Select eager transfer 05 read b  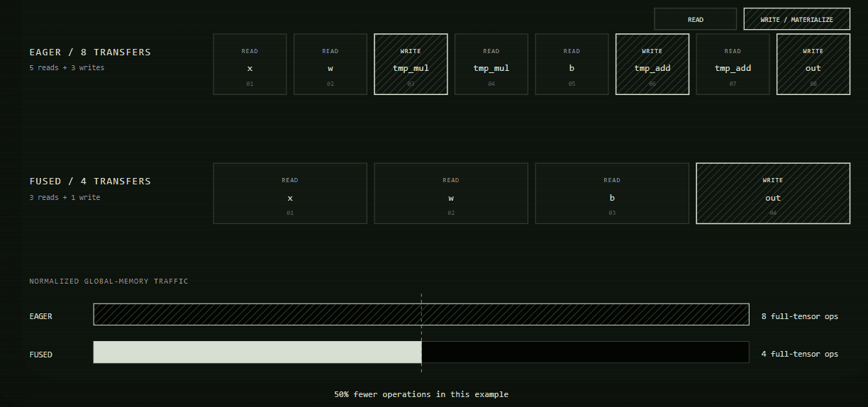coord(572,64)
